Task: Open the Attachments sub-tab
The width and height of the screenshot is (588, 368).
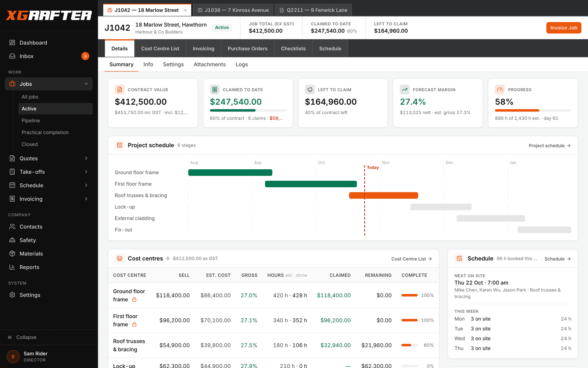Action: [209, 64]
